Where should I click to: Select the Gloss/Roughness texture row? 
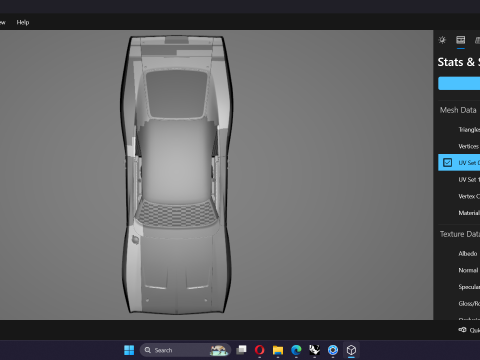[x=459, y=304]
